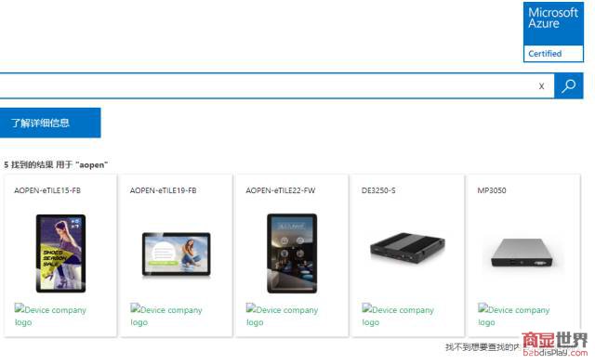Click the 了解详细信息 button
This screenshot has height=364, width=595.
tap(50, 123)
